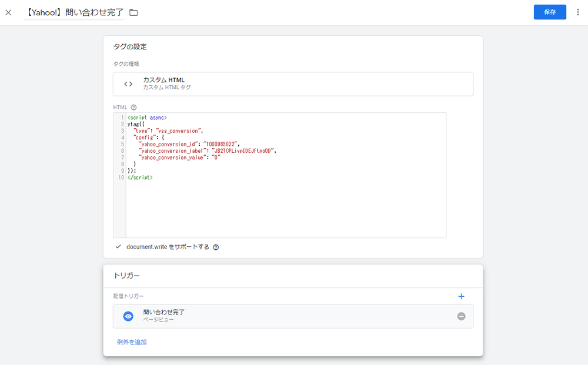
Task: Click the タグの設定 section heading
Action: click(130, 47)
